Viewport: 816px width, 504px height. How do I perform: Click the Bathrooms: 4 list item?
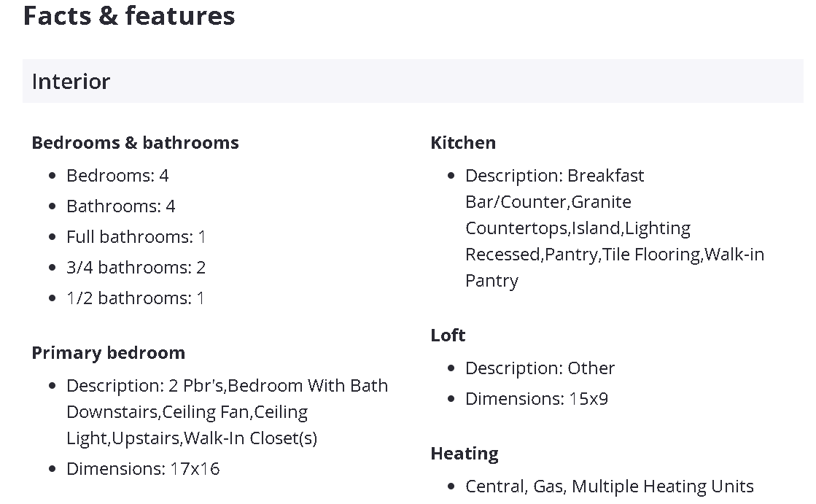point(120,206)
